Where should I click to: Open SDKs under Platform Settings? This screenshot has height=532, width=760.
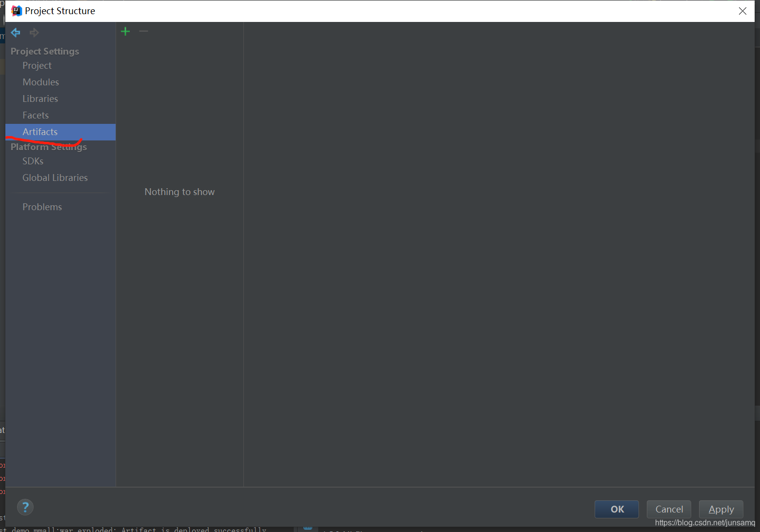click(x=60, y=161)
